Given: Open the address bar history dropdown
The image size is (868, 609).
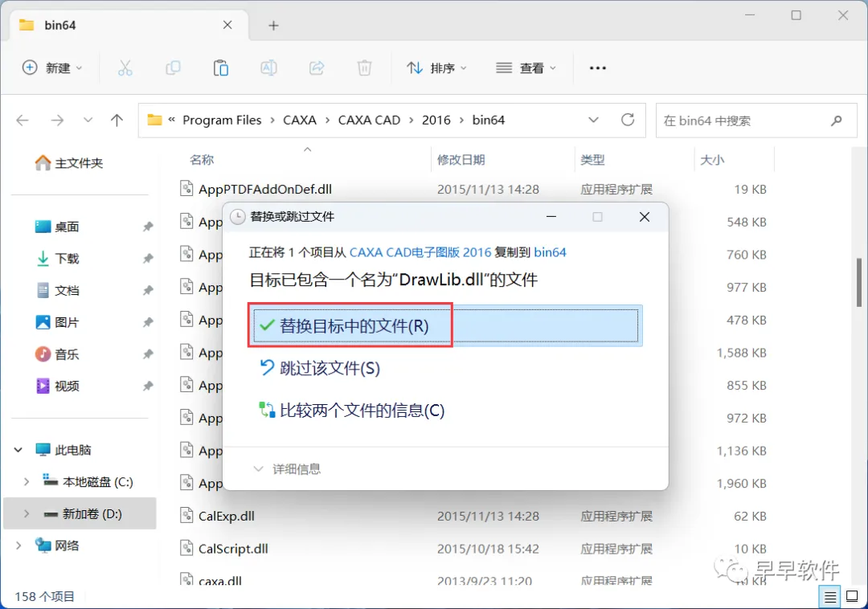Looking at the screenshot, I should [593, 120].
